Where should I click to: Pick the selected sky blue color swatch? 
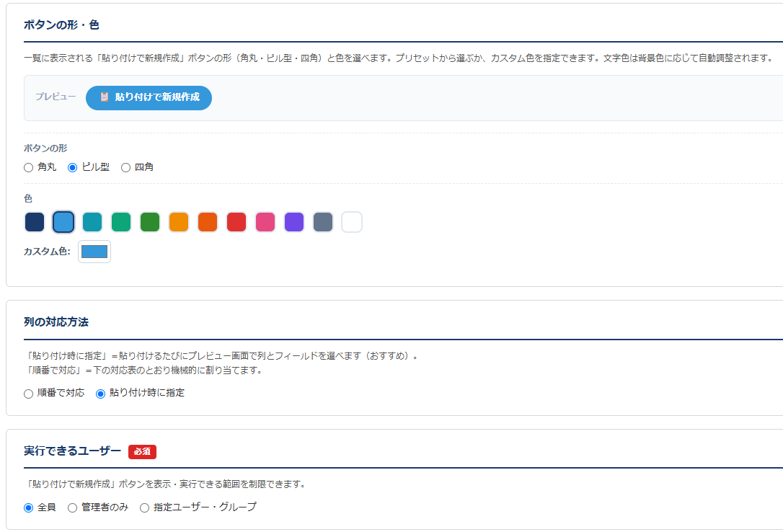[x=63, y=222]
